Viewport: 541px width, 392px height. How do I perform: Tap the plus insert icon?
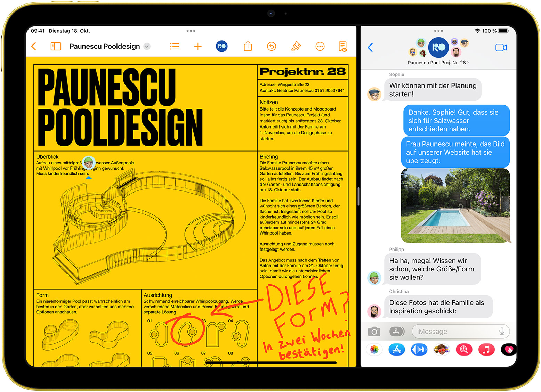(x=197, y=46)
